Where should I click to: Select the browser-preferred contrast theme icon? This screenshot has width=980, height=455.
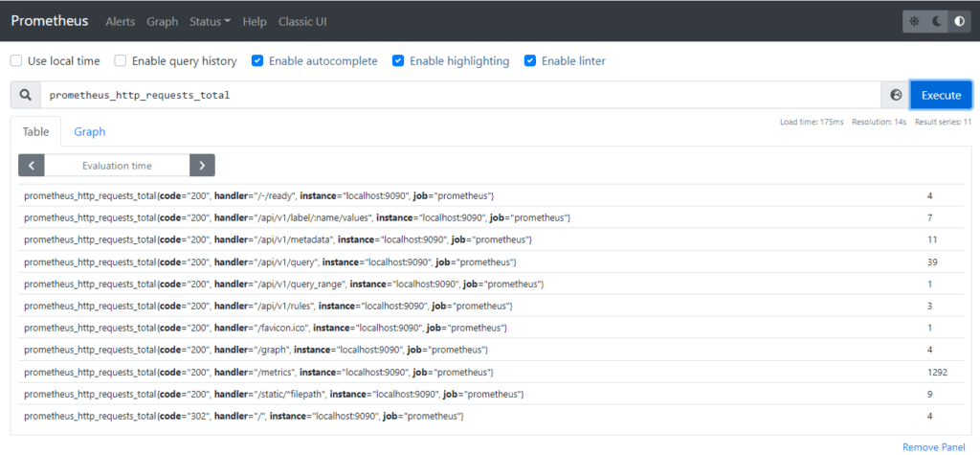(x=959, y=21)
